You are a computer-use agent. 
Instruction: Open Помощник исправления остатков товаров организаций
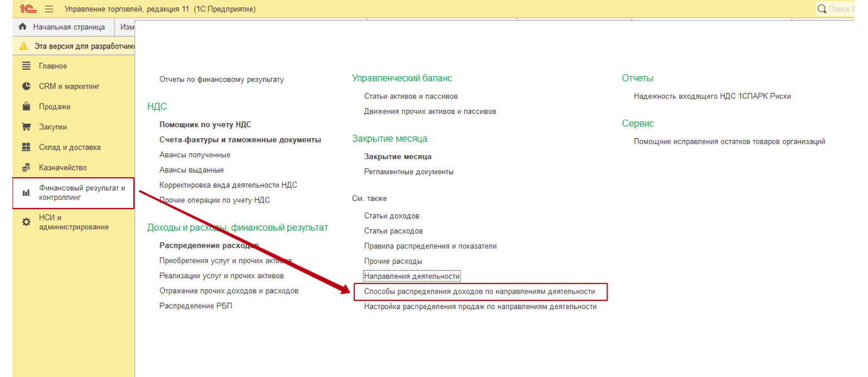tap(730, 141)
